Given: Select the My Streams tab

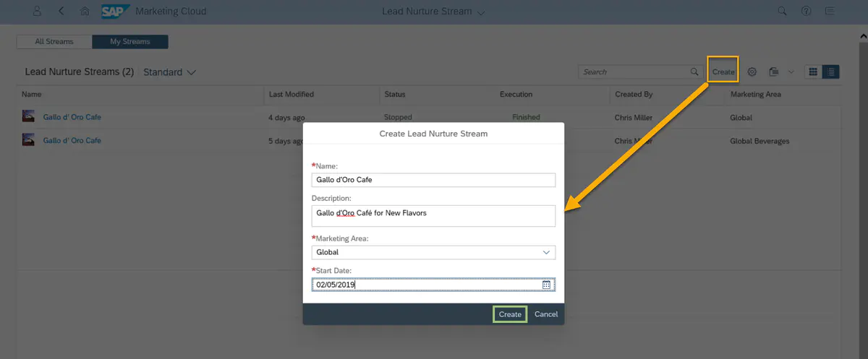Looking at the screenshot, I should point(130,42).
